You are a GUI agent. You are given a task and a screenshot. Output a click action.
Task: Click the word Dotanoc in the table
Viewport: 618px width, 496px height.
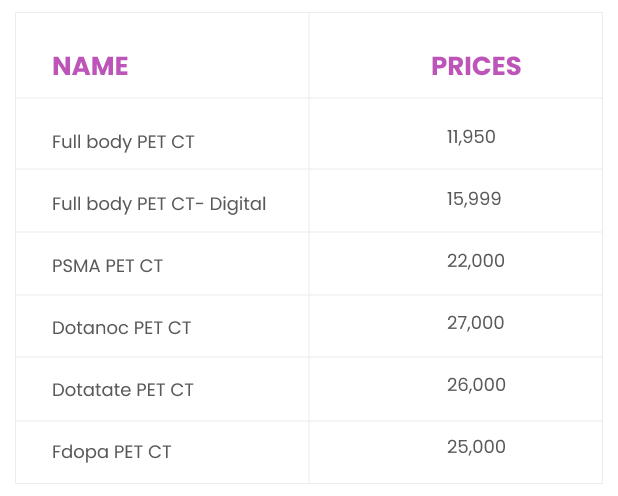pos(90,328)
